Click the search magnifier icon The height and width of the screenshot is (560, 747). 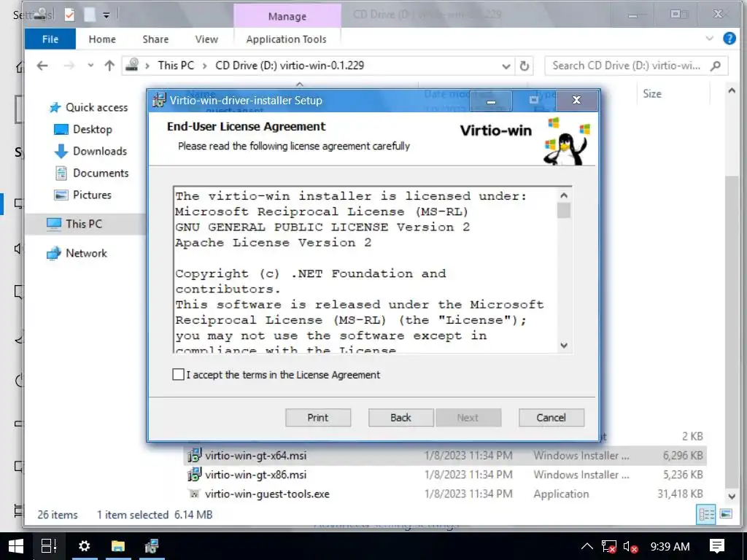(716, 66)
